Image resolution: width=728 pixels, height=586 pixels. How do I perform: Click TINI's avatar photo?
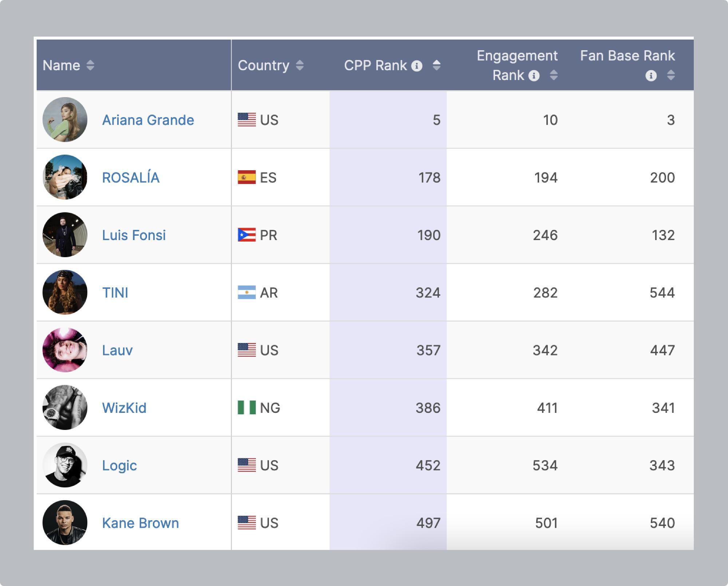tap(65, 292)
